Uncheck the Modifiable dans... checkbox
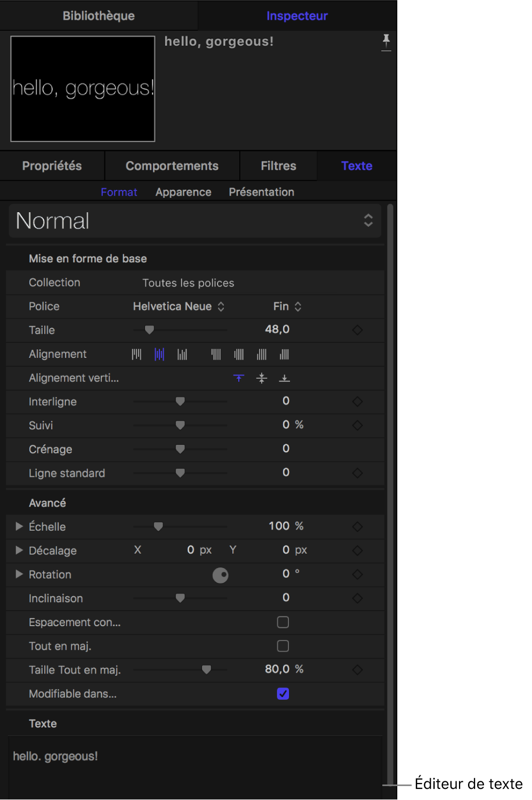The width and height of the screenshot is (532, 800). pos(283,694)
